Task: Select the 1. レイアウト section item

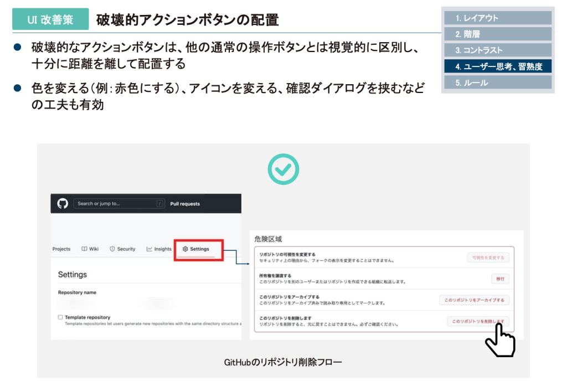Action: [x=498, y=18]
